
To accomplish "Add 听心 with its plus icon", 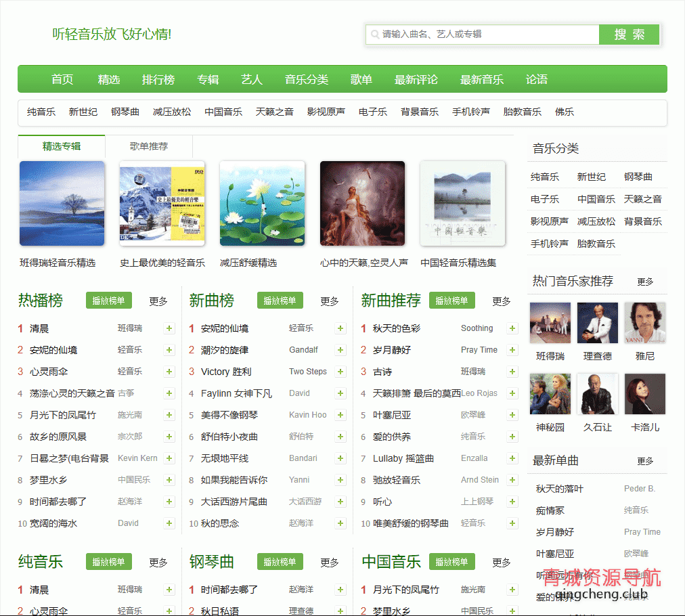I will click(x=512, y=502).
